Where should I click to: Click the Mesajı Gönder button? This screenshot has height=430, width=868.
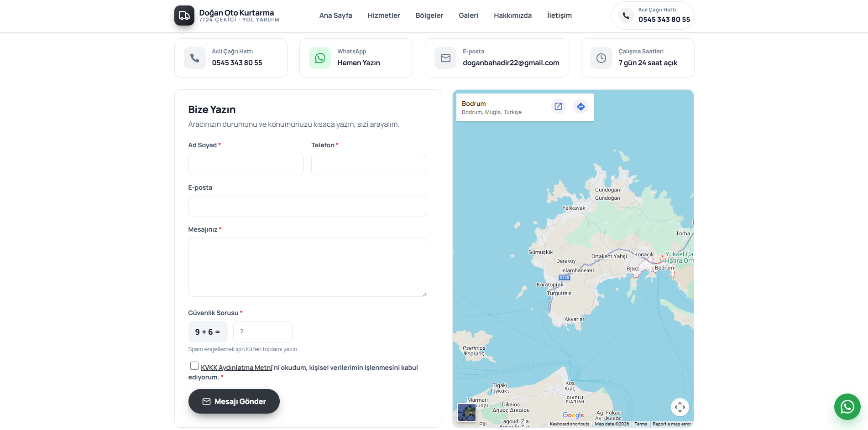coord(234,401)
